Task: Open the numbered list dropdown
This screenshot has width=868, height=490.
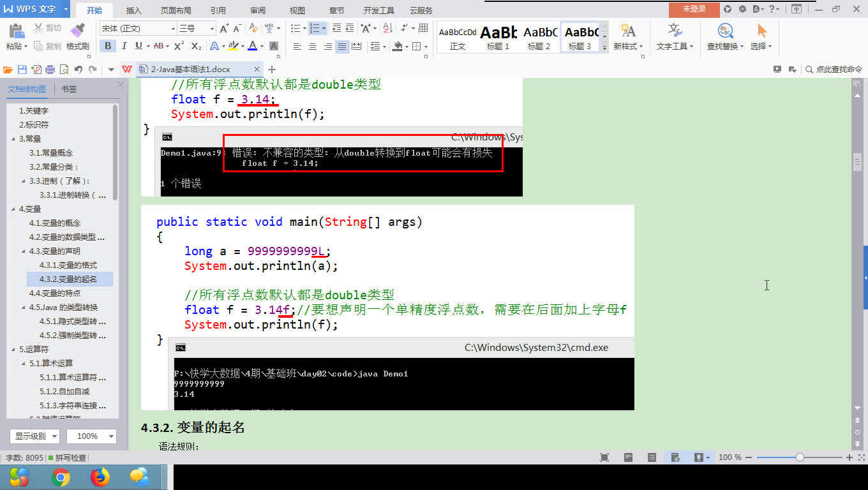Action: 324,28
